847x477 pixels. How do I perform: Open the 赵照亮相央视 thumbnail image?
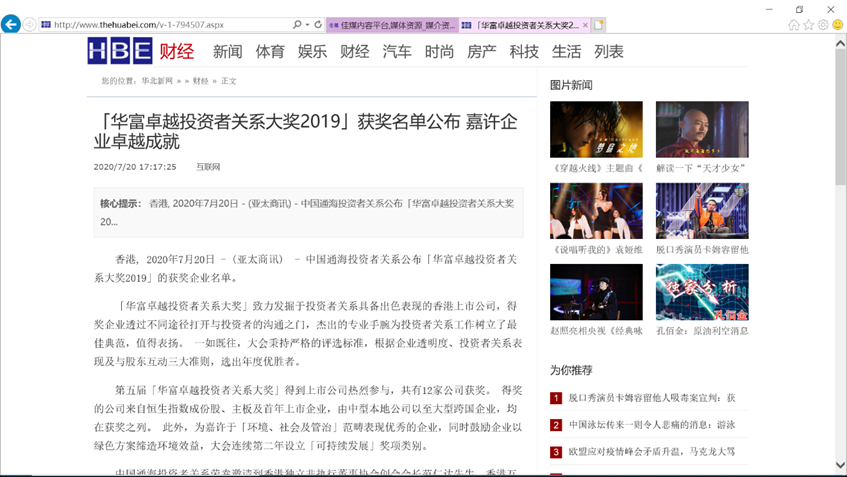pos(596,292)
